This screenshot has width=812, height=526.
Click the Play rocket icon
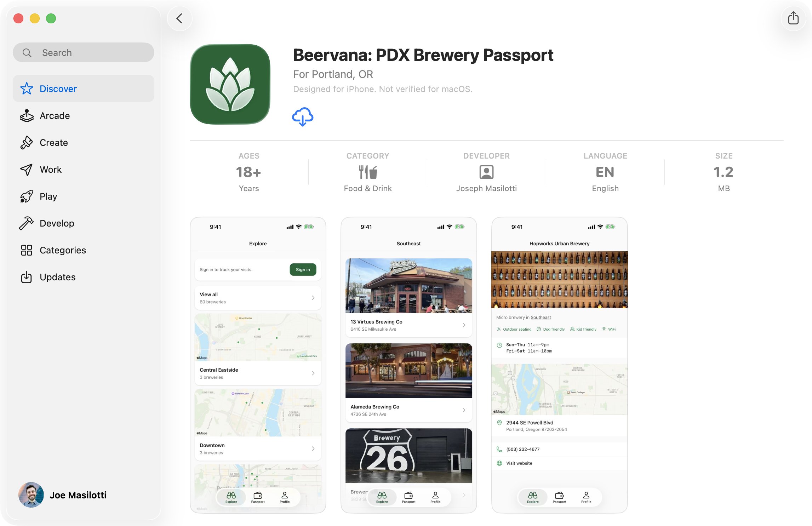[27, 196]
